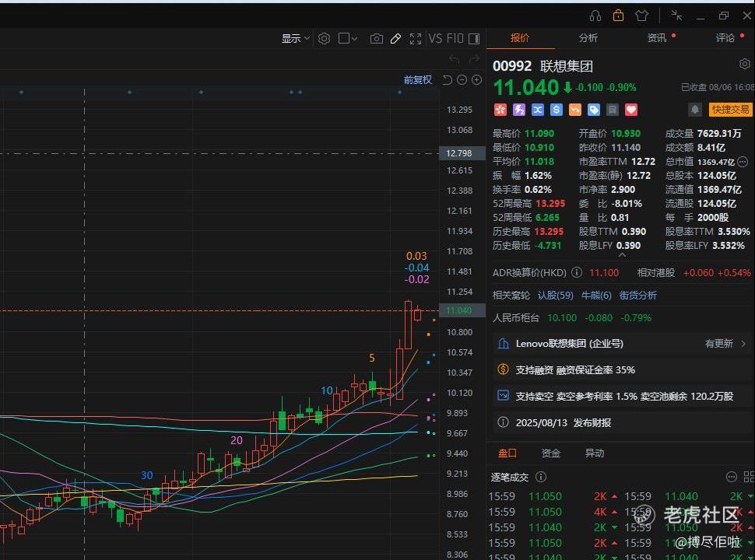
Task: Click the ADR换算价 info icon
Action: (576, 273)
